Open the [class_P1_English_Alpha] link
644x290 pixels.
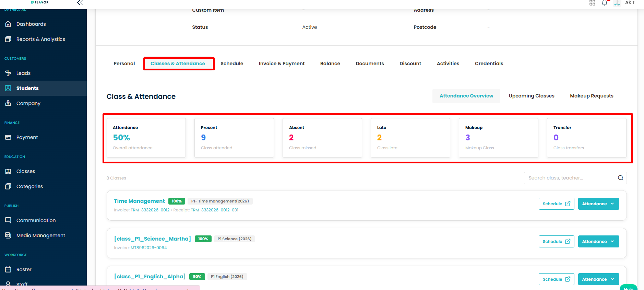pyautogui.click(x=150, y=277)
